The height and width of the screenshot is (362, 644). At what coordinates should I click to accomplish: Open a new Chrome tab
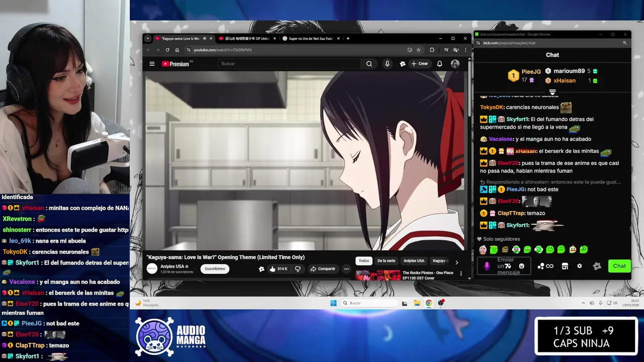tap(348, 38)
